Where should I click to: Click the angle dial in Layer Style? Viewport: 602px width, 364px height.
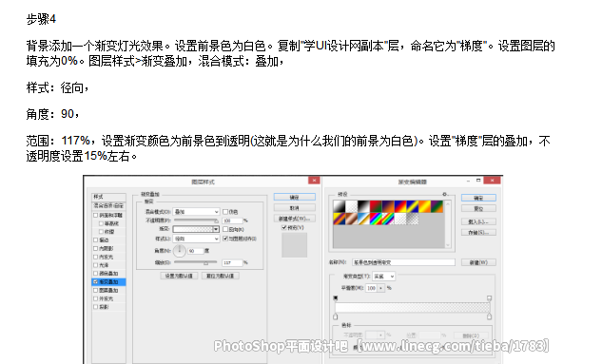[x=180, y=251]
